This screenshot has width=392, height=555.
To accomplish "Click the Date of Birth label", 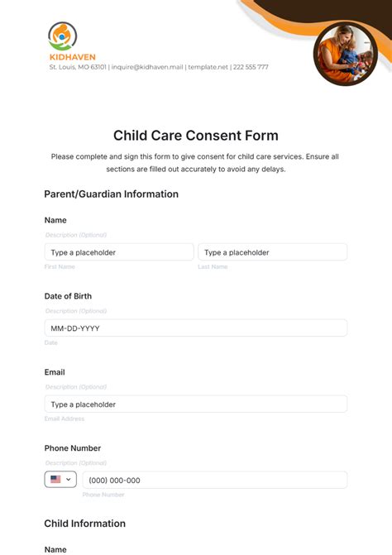I will coord(68,296).
